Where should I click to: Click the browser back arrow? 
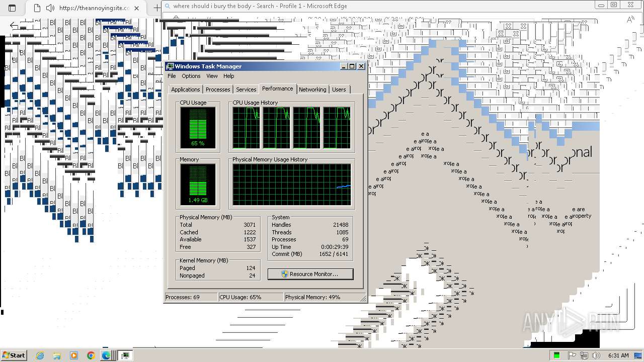point(14,25)
